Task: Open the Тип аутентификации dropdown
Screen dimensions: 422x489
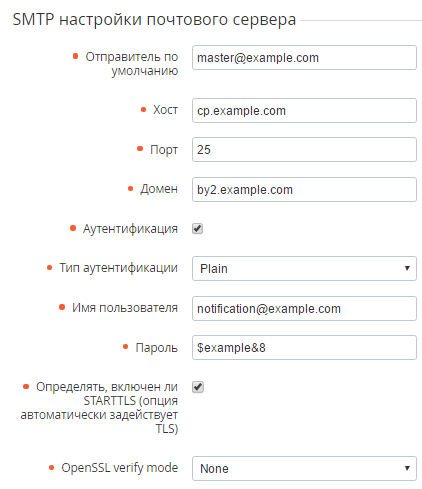Action: 304,268
